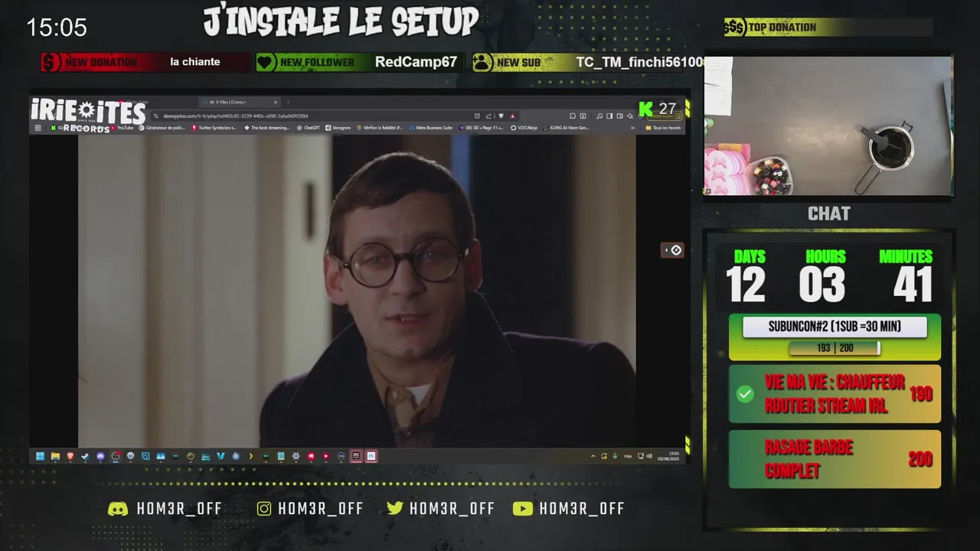The width and height of the screenshot is (980, 551).
Task: Open File Explorer from the taskbar
Action: click(x=55, y=456)
